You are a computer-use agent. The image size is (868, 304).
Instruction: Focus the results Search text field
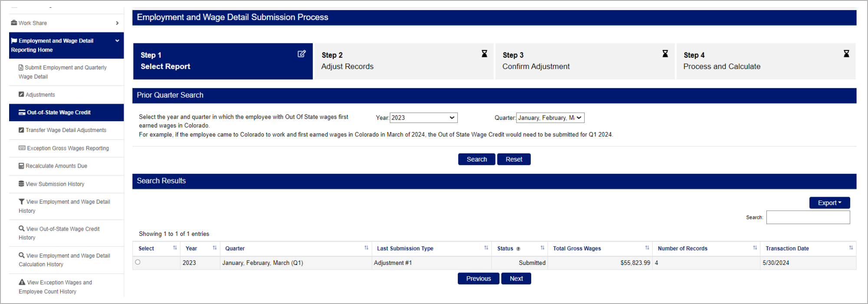(x=808, y=217)
